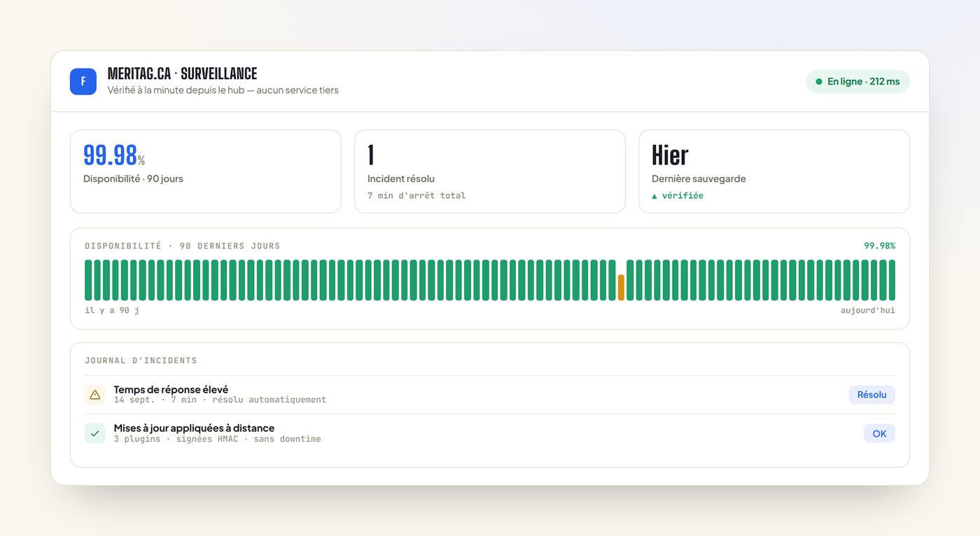The height and width of the screenshot is (536, 980).
Task: Click "7 min d'arrêt total" text
Action: (x=416, y=196)
